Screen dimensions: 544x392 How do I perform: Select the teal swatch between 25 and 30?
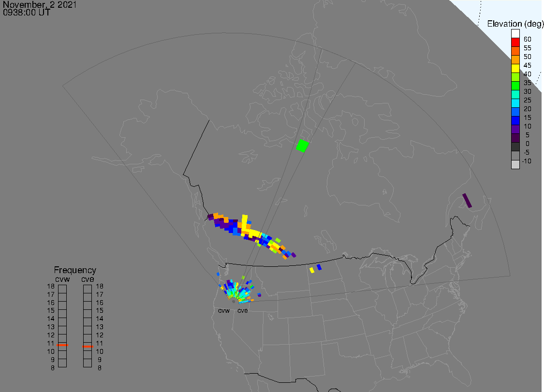click(515, 94)
